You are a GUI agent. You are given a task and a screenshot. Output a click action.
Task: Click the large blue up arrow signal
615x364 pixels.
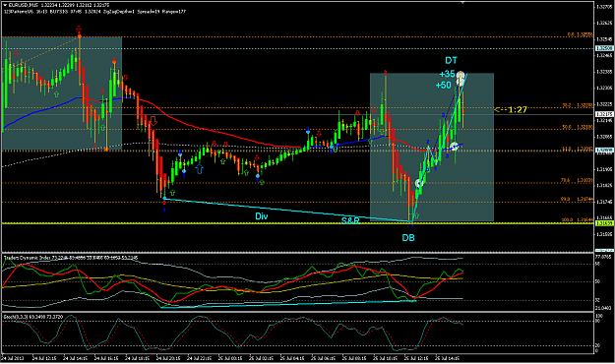(200, 169)
